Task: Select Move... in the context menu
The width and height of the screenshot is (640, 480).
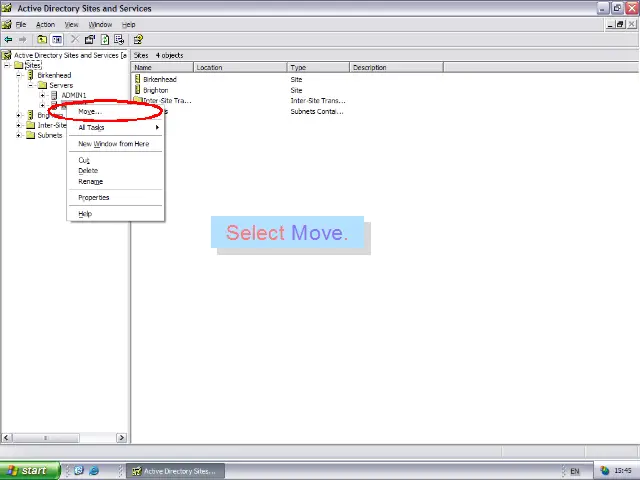Action: point(89,111)
